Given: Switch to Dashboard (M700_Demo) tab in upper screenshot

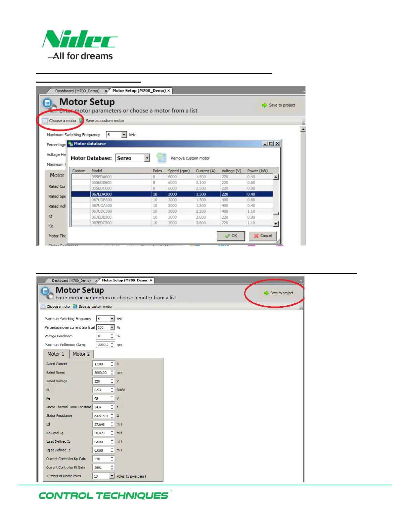Looking at the screenshot, I should [77, 91].
